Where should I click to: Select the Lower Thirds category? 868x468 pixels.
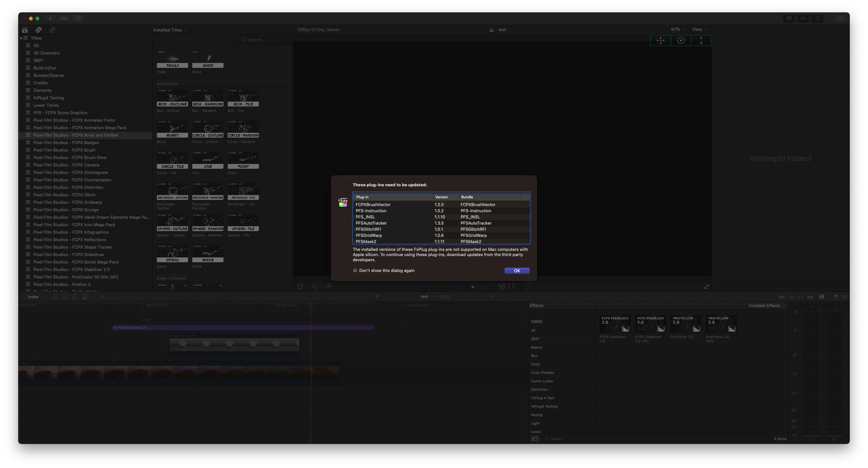[x=46, y=105]
